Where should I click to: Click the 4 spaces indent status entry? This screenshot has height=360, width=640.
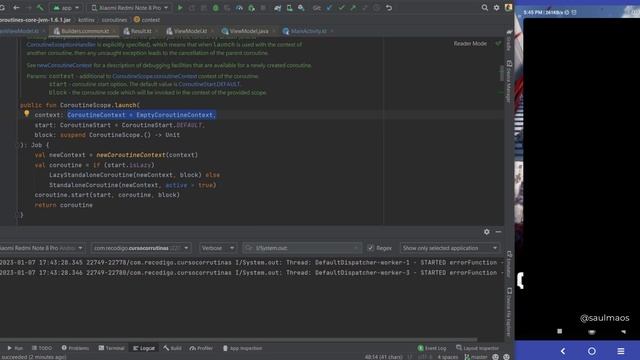click(447, 357)
